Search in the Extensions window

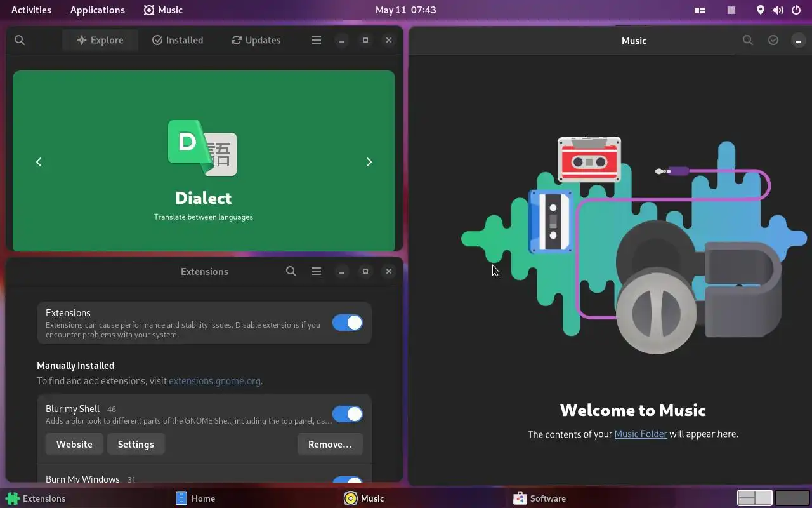291,271
